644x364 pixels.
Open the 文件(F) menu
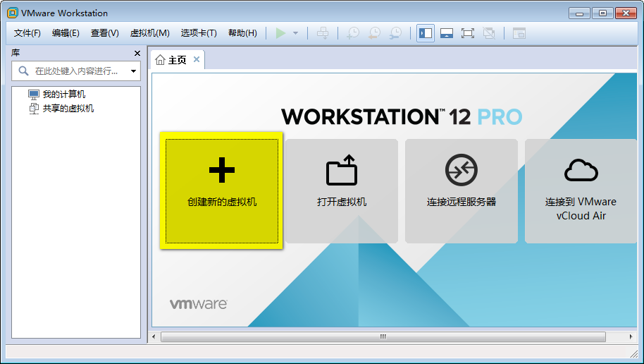tap(27, 33)
